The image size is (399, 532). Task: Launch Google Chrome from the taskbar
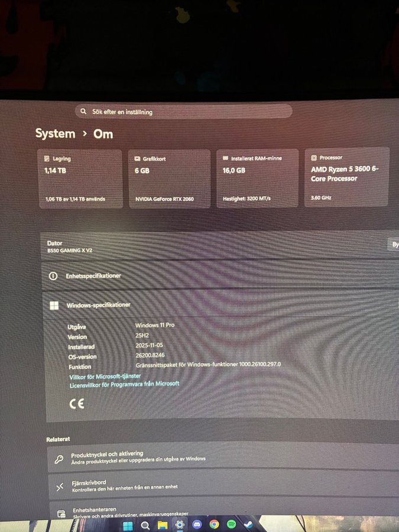tap(214, 524)
